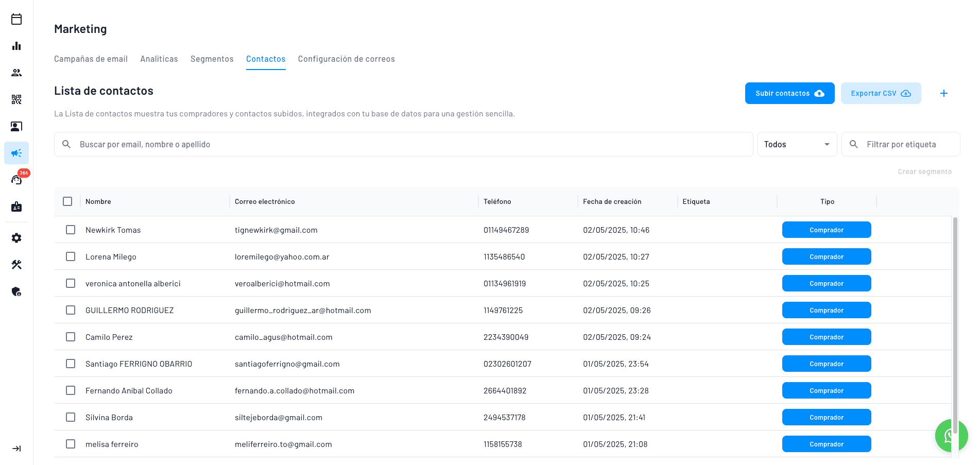
Task: Click the Exportar CSV button
Action: point(881,93)
